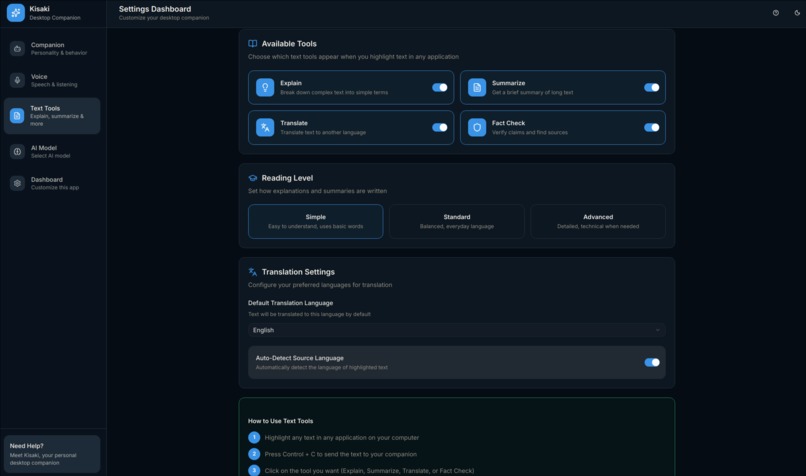Select the Simple reading level
The height and width of the screenshot is (476, 806).
(x=316, y=222)
